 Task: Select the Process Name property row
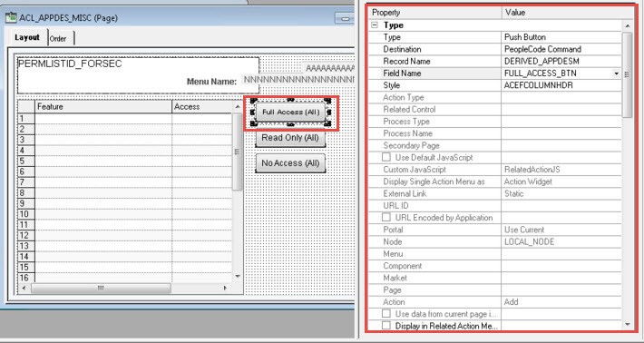point(495,133)
